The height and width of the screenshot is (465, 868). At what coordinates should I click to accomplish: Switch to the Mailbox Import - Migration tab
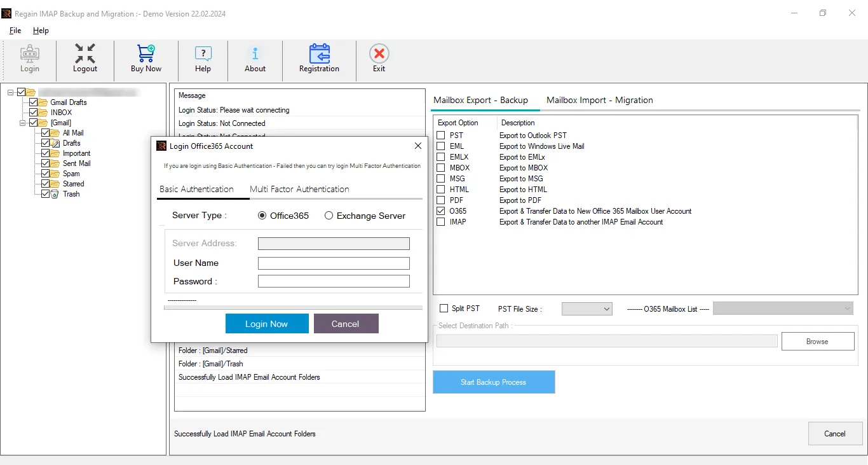pos(599,100)
